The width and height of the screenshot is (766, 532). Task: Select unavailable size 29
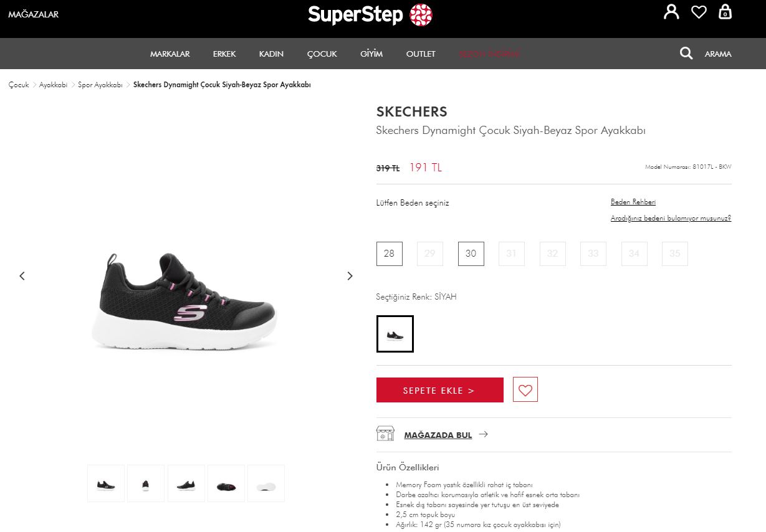[x=430, y=254]
